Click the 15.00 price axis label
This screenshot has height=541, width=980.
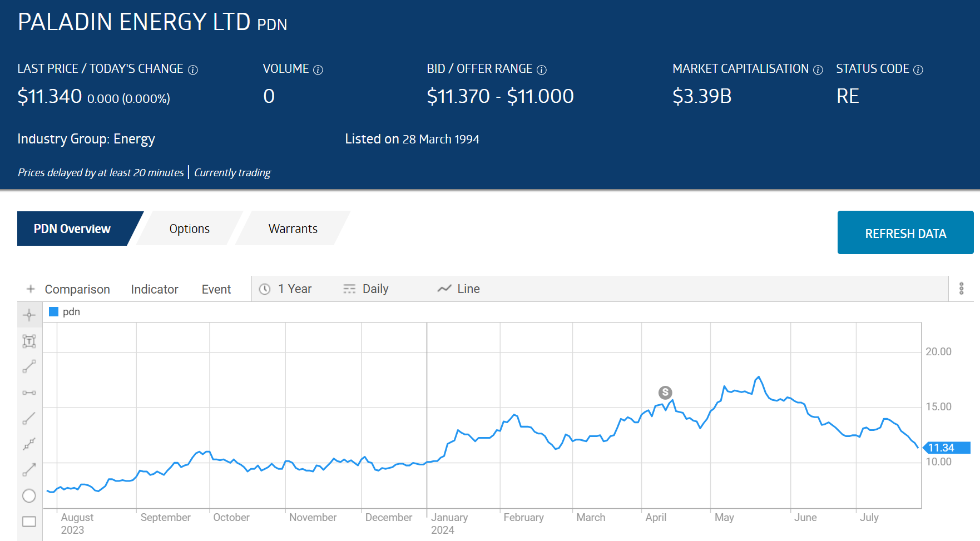click(x=938, y=406)
